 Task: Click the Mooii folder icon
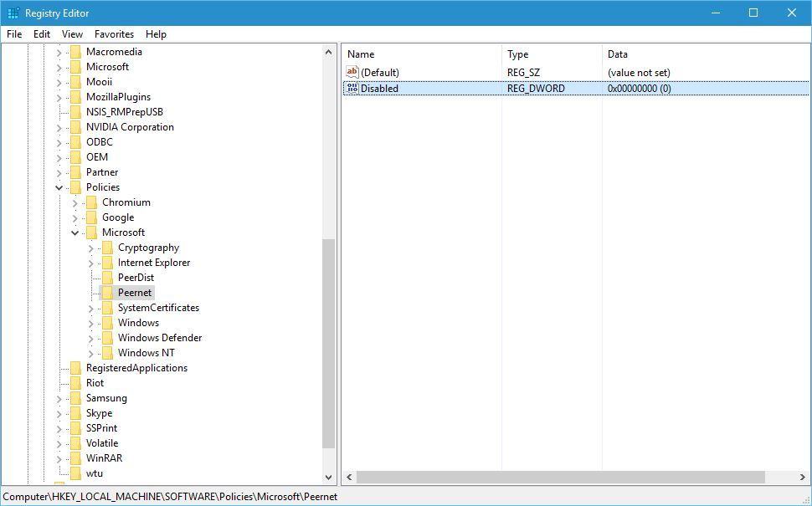click(x=75, y=82)
